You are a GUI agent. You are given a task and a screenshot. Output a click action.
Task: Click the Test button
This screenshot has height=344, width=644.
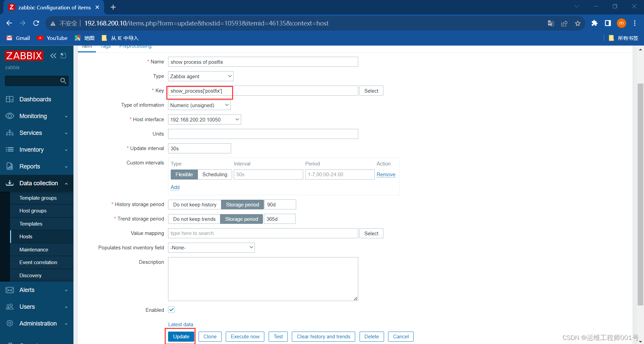point(278,337)
